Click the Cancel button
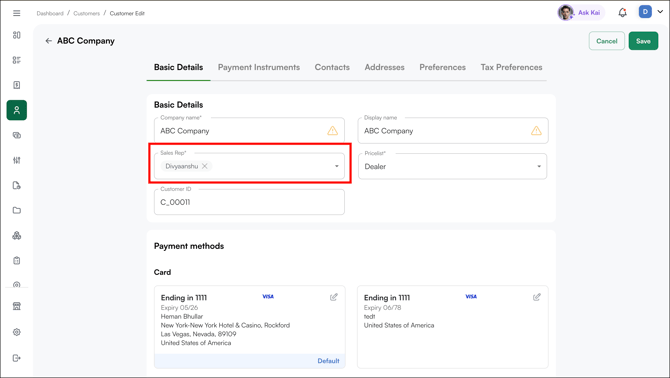Screen dimensions: 670x378 click(607, 41)
